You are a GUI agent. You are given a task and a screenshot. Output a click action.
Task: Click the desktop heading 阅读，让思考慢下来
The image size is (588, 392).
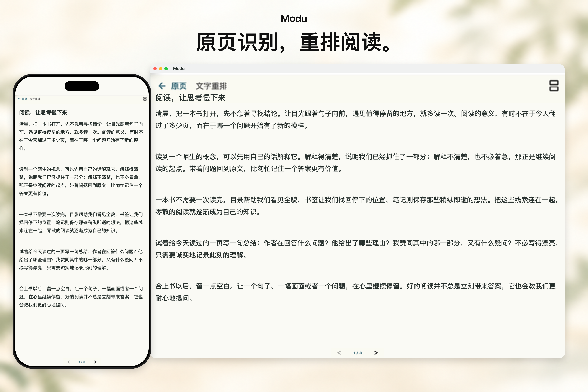(x=190, y=98)
